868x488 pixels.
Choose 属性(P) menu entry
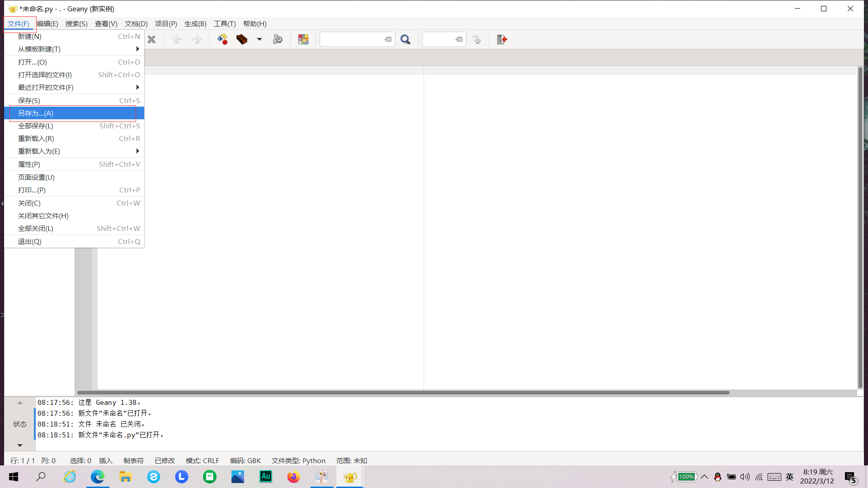coord(74,164)
